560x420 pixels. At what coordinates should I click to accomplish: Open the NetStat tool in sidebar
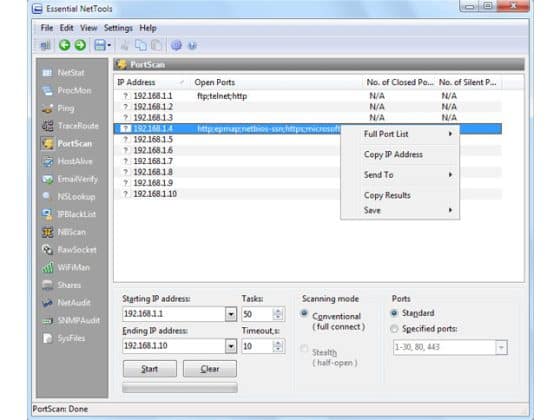pyautogui.click(x=64, y=73)
